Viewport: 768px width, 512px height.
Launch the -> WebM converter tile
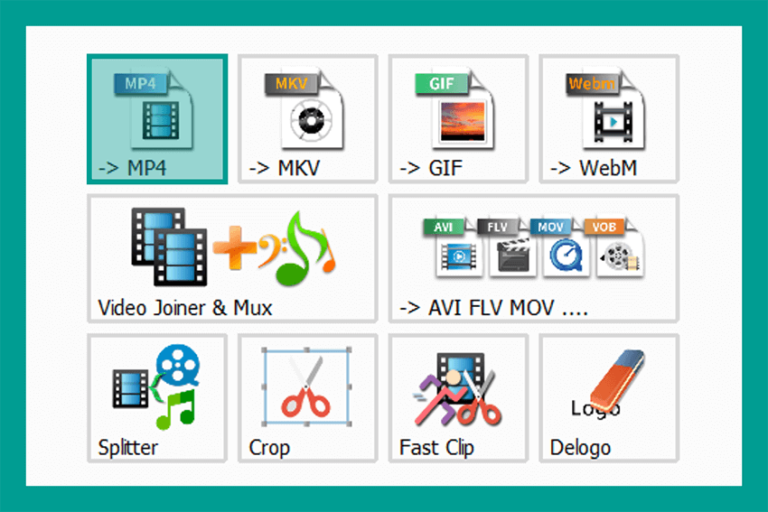609,119
